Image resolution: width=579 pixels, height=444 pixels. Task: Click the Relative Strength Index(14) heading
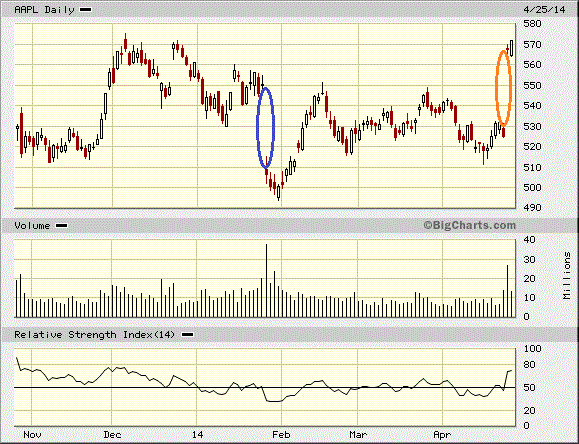94,335
